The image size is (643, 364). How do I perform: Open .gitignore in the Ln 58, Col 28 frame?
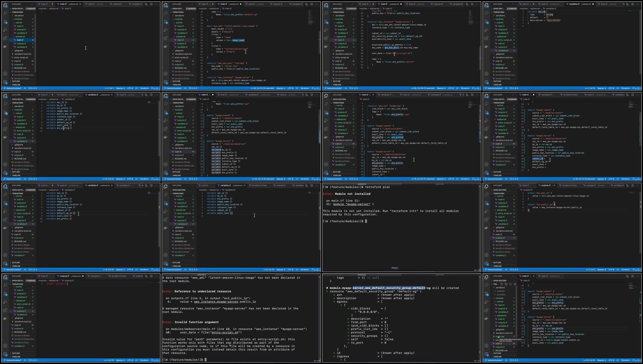tap(340, 50)
